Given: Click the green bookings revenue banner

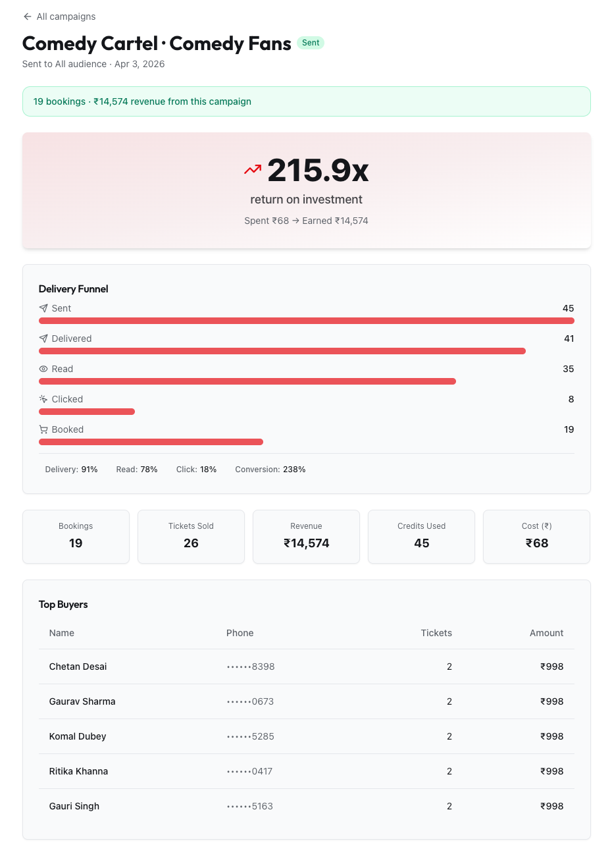Looking at the screenshot, I should tap(306, 101).
